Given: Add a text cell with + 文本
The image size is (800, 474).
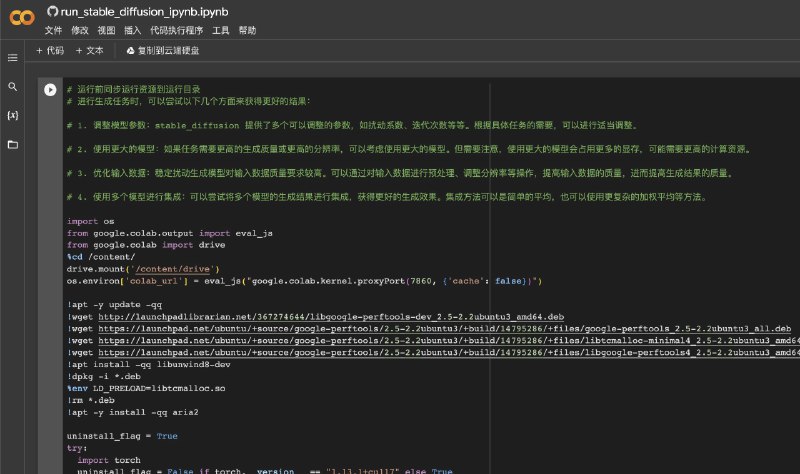Looking at the screenshot, I should click(x=90, y=51).
